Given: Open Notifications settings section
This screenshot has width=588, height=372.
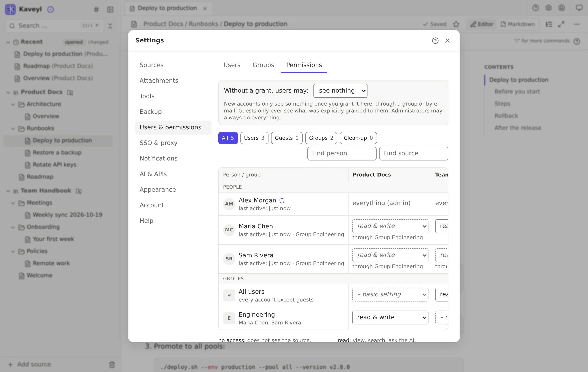Looking at the screenshot, I should coord(173,159).
